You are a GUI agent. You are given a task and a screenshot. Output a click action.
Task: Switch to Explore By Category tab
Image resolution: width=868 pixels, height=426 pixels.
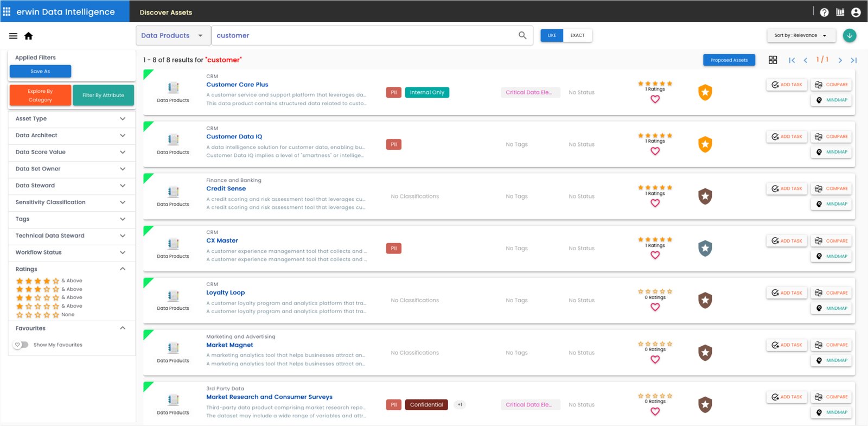[40, 95]
